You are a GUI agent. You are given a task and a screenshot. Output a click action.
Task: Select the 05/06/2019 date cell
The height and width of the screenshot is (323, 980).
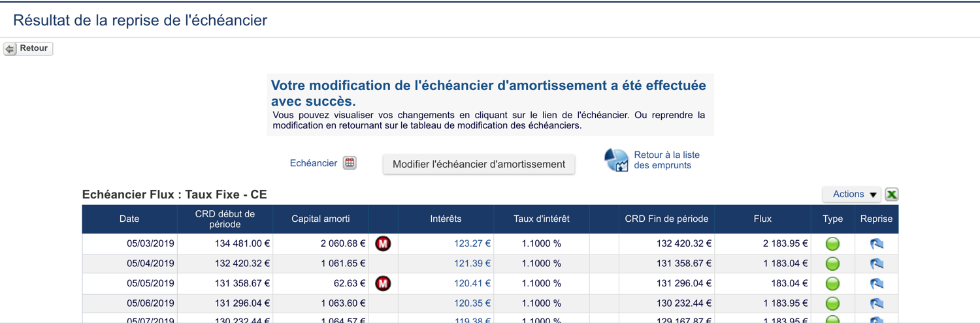click(129, 303)
